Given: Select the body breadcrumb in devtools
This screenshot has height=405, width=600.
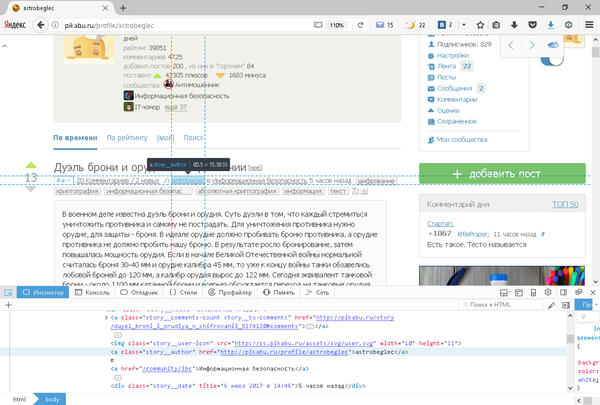Looking at the screenshot, I should (48, 398).
